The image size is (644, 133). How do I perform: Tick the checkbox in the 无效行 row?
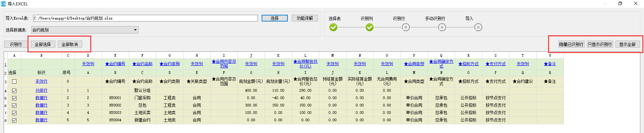pyautogui.click(x=14, y=82)
